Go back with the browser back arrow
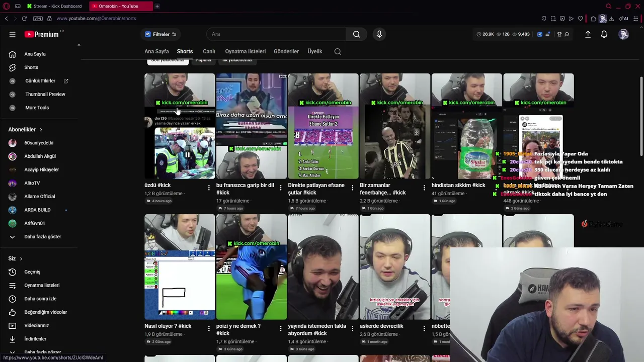The width and height of the screenshot is (644, 362). [6, 19]
